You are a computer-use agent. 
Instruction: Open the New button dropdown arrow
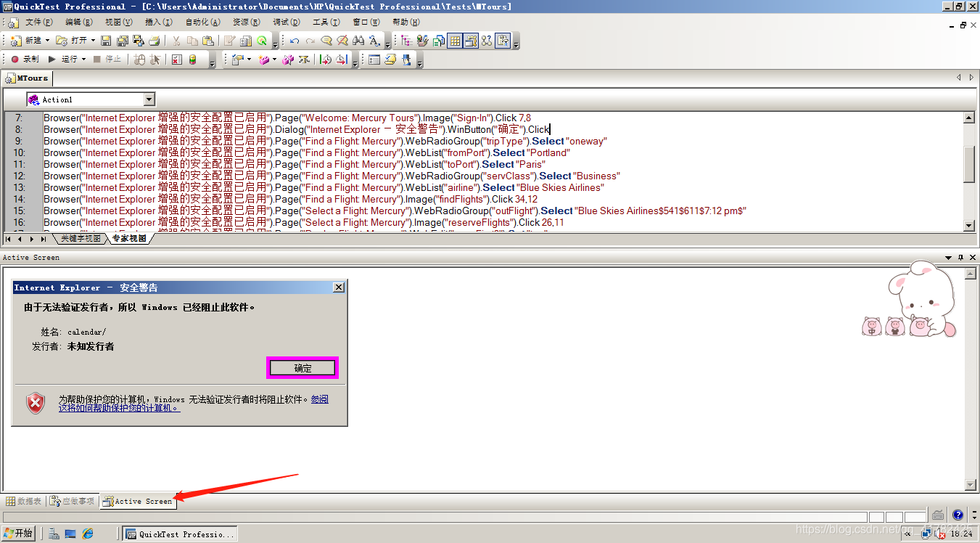(x=48, y=41)
